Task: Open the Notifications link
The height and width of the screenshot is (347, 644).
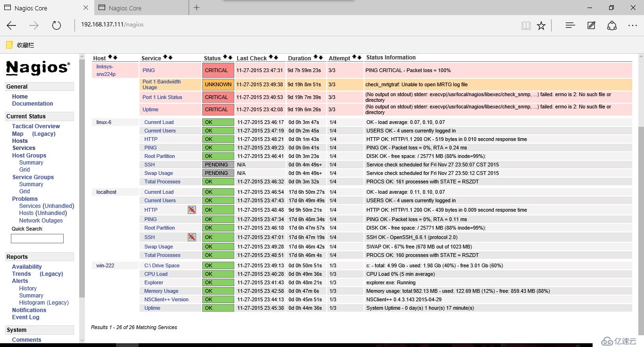Action: click(29, 310)
